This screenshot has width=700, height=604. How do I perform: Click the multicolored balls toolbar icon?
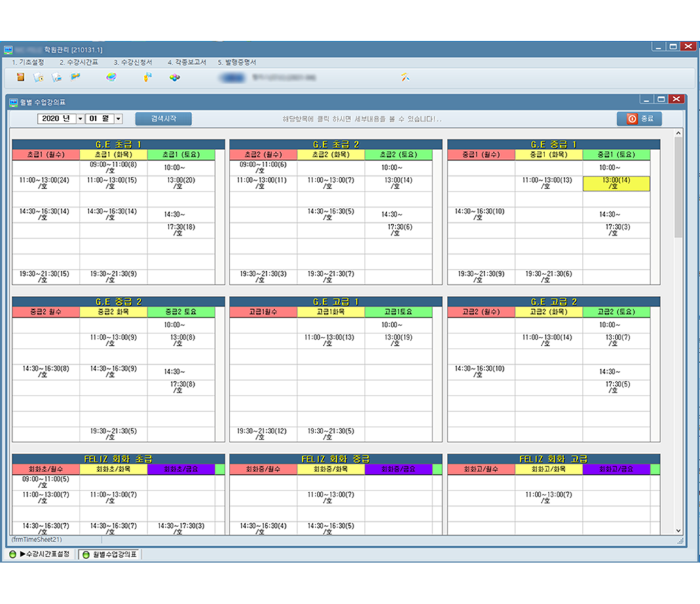point(174,77)
